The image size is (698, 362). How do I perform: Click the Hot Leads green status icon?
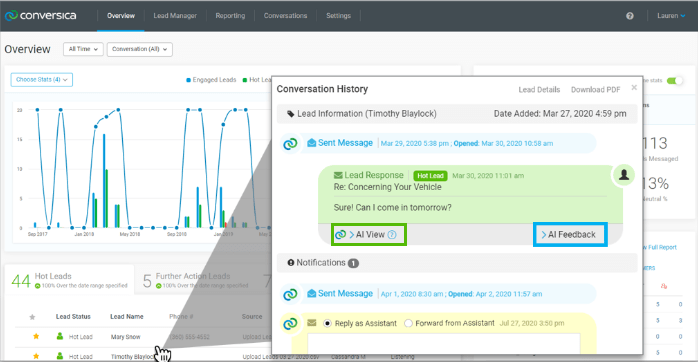pyautogui.click(x=38, y=286)
